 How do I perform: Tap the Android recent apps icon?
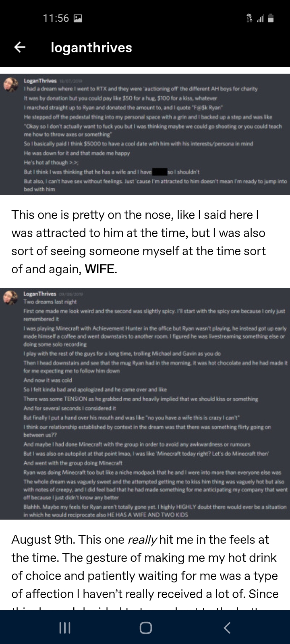62,628
